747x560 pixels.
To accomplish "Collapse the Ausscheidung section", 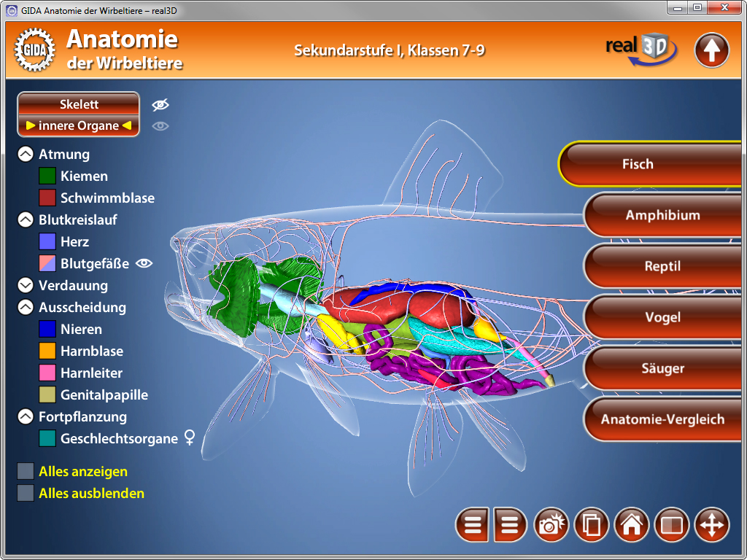I will [26, 307].
